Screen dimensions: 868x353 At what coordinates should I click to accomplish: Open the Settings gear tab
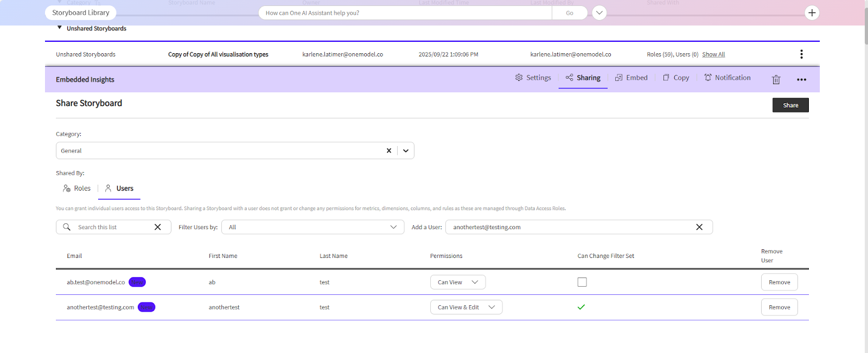click(533, 78)
